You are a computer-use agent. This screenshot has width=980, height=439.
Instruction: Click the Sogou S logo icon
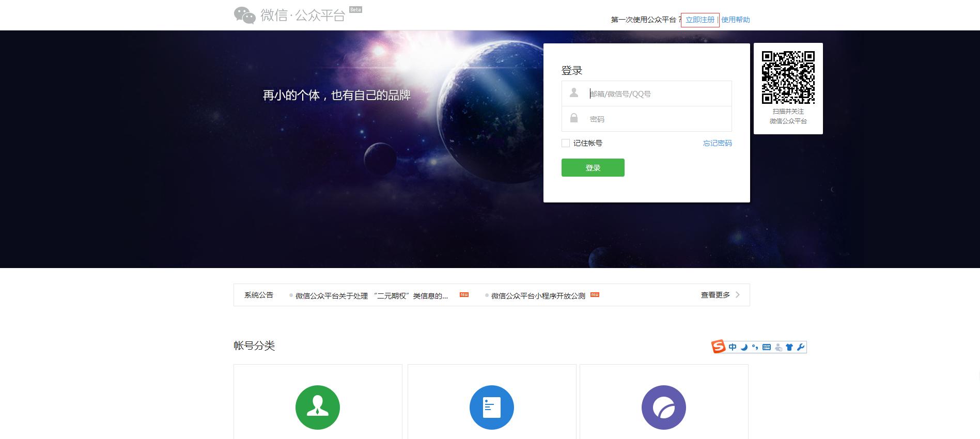point(718,347)
